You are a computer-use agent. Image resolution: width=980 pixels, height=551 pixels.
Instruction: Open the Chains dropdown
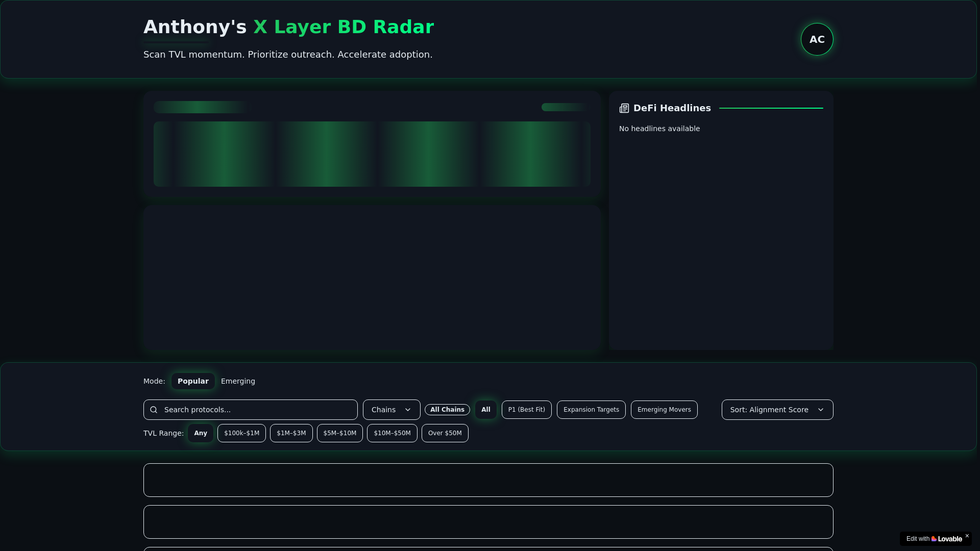(x=391, y=410)
